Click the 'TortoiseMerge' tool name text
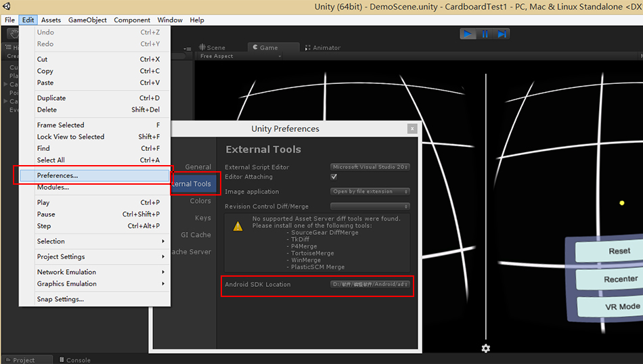Screen dimensions: 643x364 (313, 253)
